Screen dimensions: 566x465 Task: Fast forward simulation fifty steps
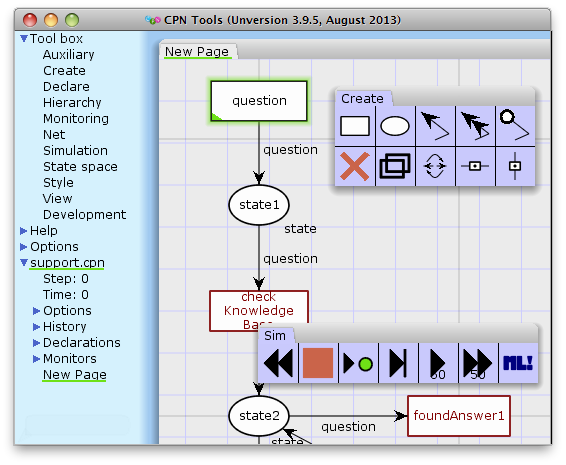(x=478, y=363)
